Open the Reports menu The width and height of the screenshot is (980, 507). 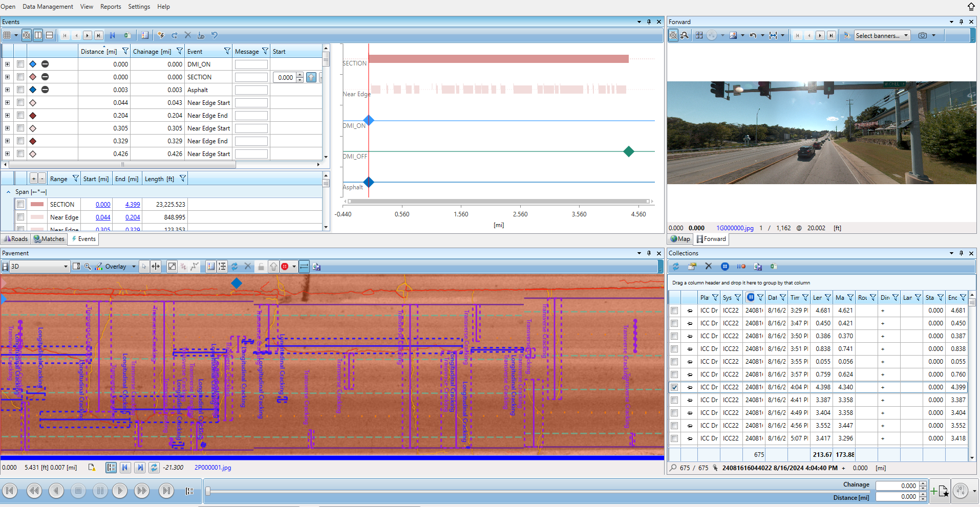111,7
